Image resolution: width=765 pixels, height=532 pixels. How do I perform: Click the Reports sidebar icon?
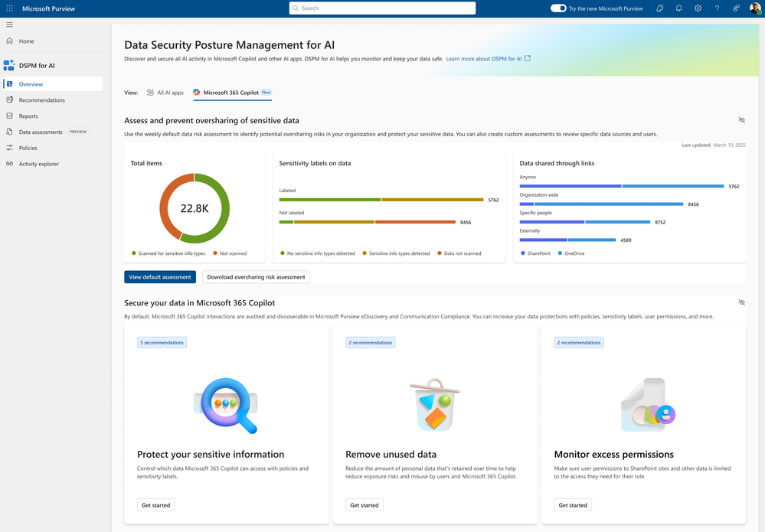(x=9, y=116)
